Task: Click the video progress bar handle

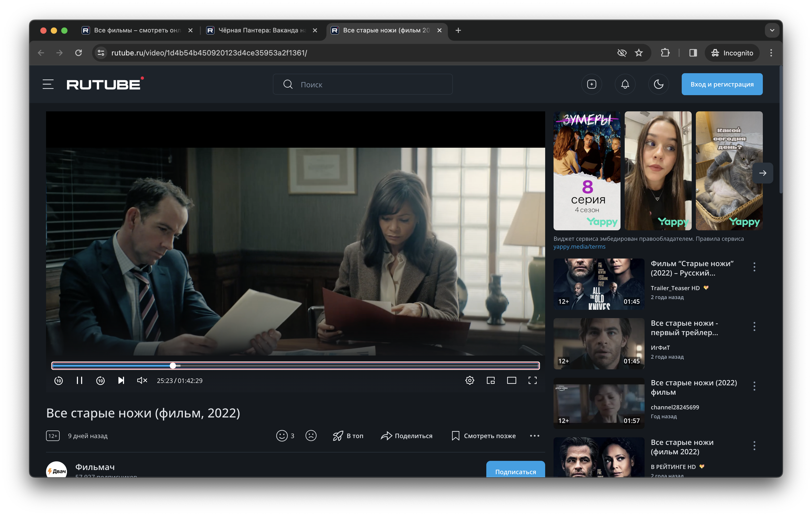Action: point(173,366)
